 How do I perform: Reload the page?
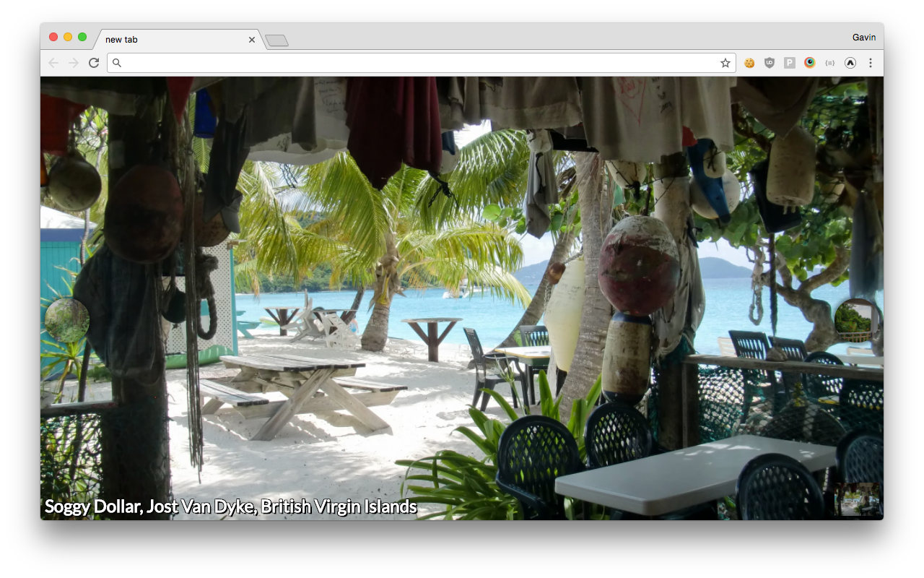pos(94,63)
